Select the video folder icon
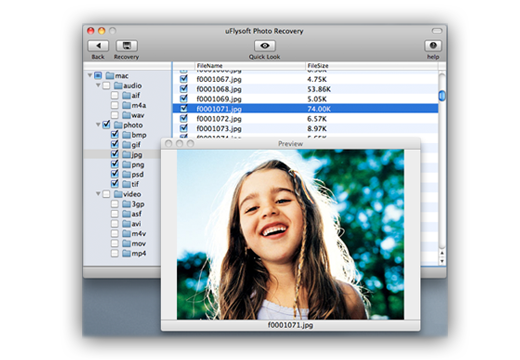 118,194
